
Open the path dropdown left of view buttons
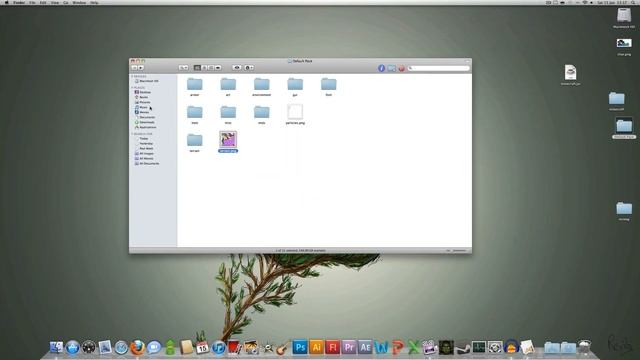(x=184, y=68)
